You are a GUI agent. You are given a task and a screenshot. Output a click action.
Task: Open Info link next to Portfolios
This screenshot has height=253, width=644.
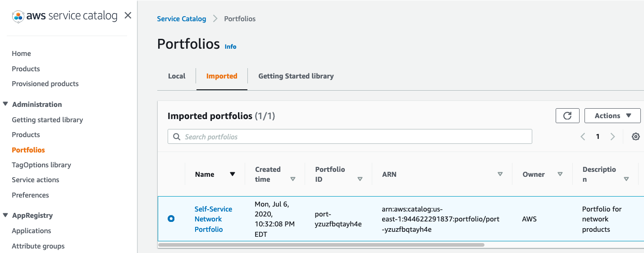tap(230, 46)
